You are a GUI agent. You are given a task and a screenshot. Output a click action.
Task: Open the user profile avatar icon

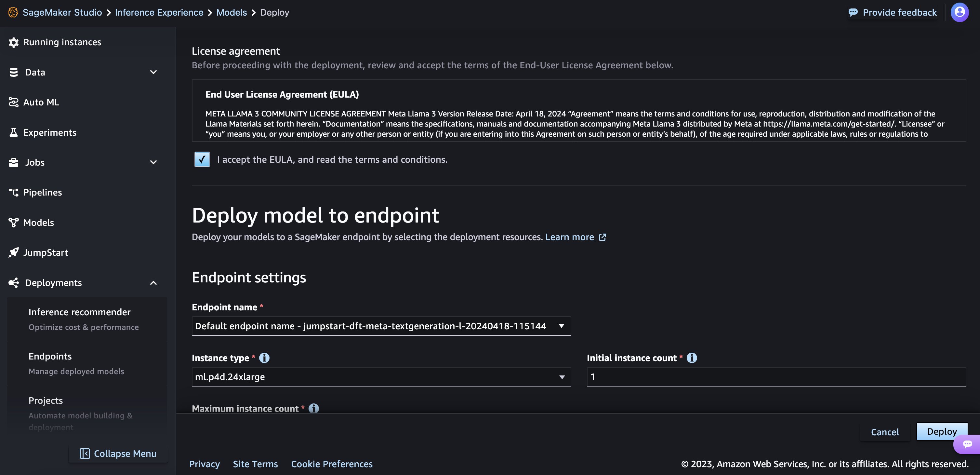coord(959,13)
